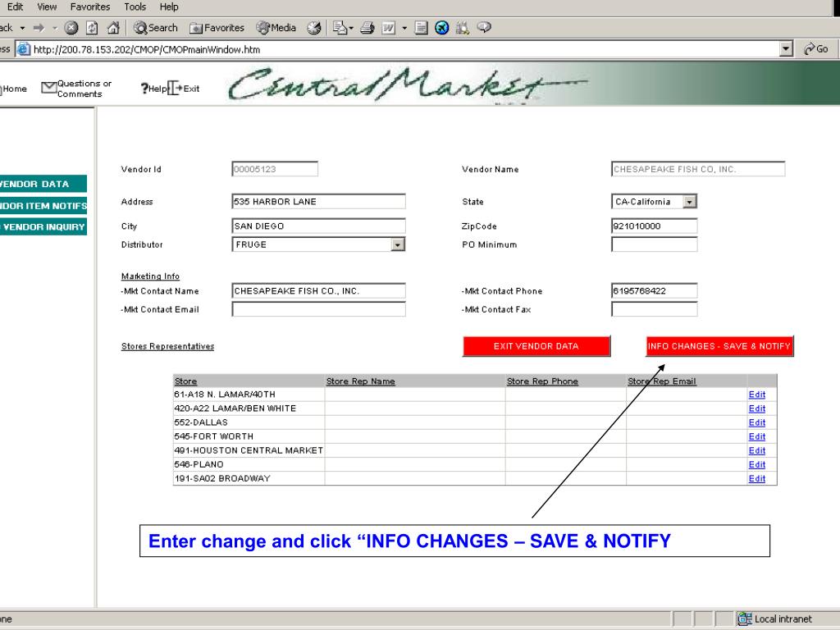Click the blue airplane globe toolbar icon
This screenshot has height=630, width=840.
[442, 28]
